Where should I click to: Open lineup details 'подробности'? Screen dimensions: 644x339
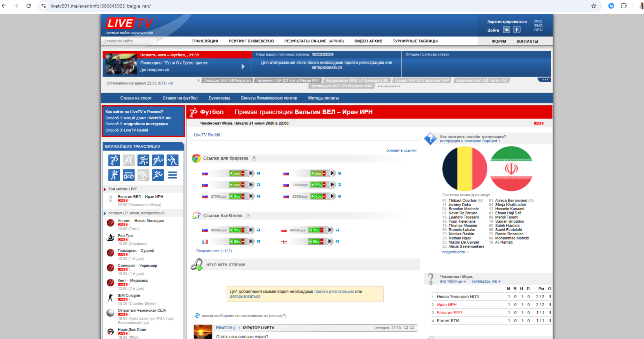click(455, 252)
